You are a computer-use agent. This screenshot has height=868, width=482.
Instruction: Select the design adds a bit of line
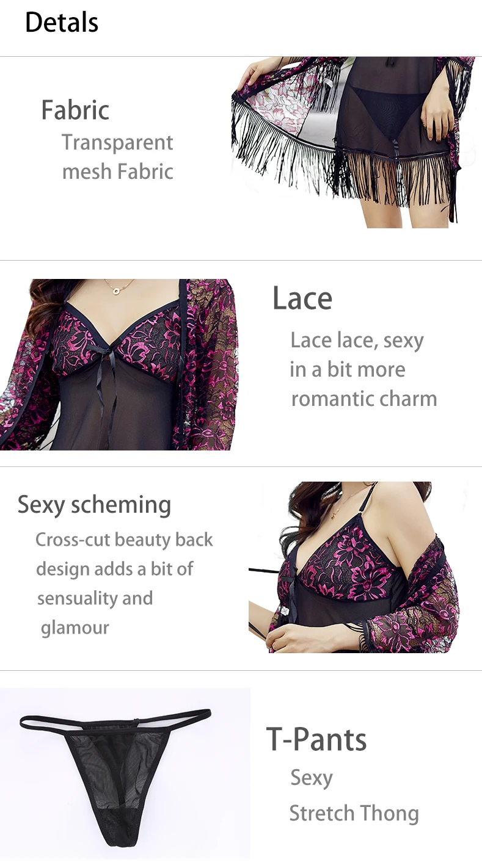coord(114,569)
